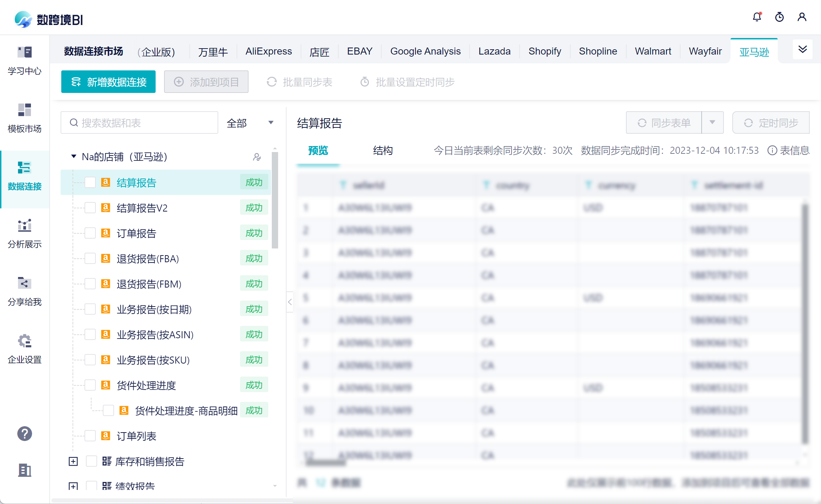Screen dimensions: 821x504
Task: Expand the platform tab overflow chevron
Action: point(803,49)
